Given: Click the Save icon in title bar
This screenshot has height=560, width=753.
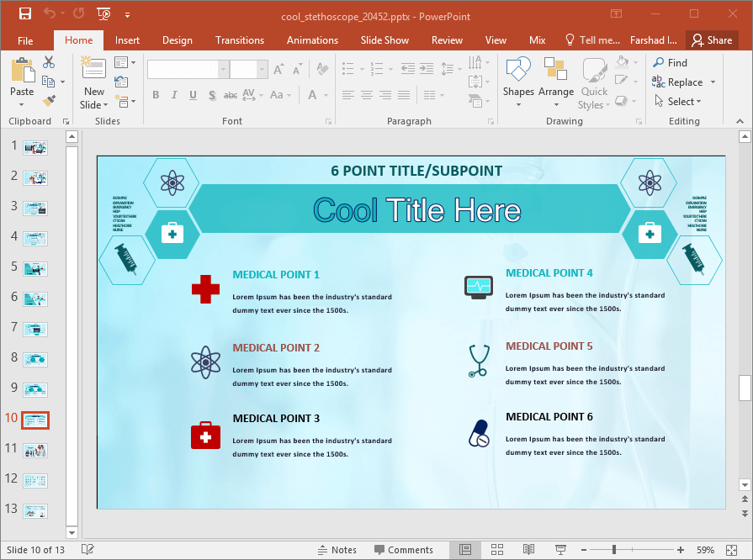Looking at the screenshot, I should coord(24,14).
